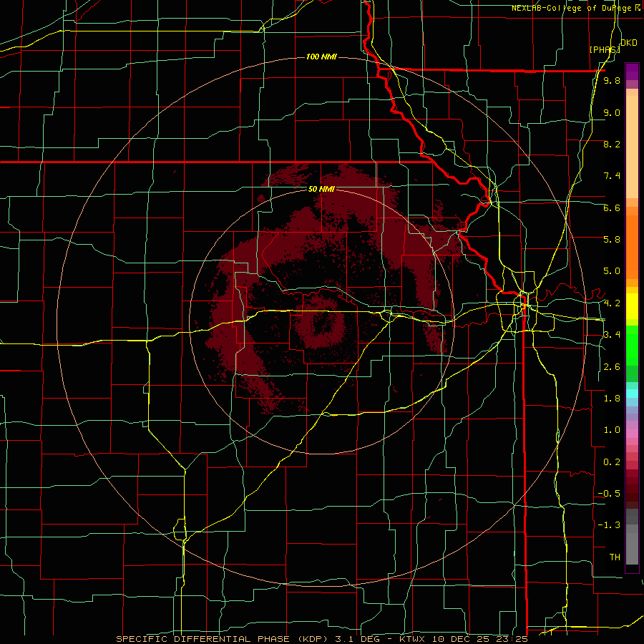
Task: Click the -1.3 value on the color scale
Action: click(609, 525)
